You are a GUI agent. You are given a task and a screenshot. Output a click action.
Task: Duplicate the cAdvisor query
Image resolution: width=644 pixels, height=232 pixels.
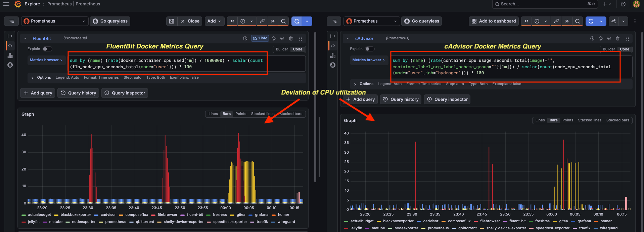(x=601, y=38)
